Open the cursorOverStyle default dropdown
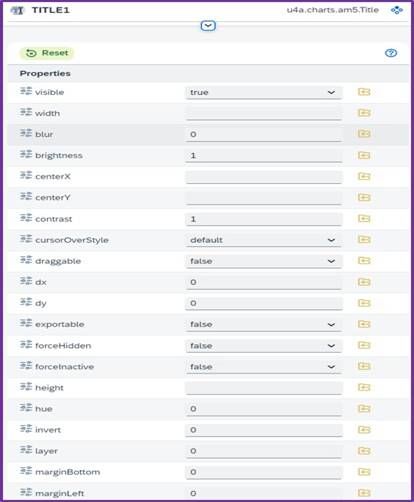The height and width of the screenshot is (502, 414). tap(263, 240)
